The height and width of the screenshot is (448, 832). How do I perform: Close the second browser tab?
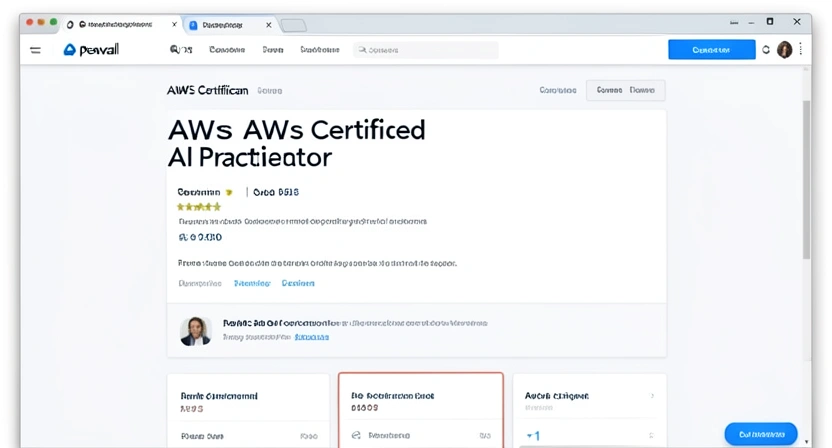268,25
